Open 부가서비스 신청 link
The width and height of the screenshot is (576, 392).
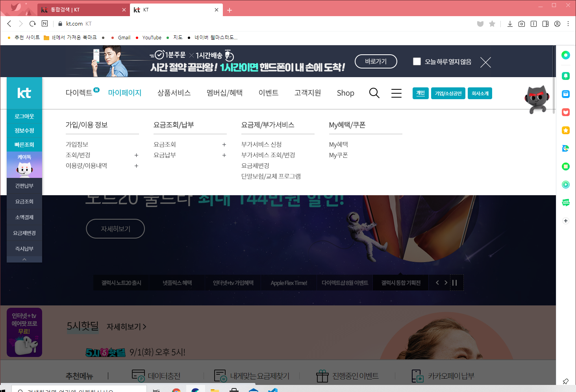click(x=261, y=144)
